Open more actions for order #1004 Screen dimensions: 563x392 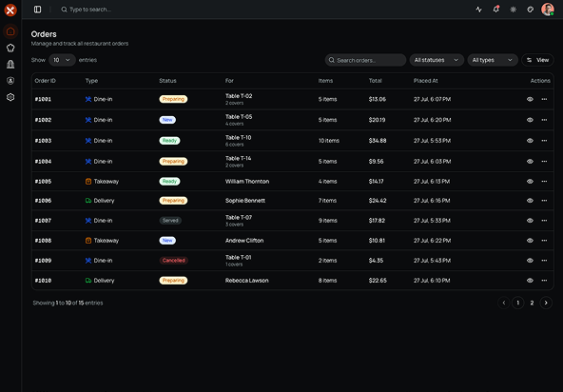[x=544, y=162]
